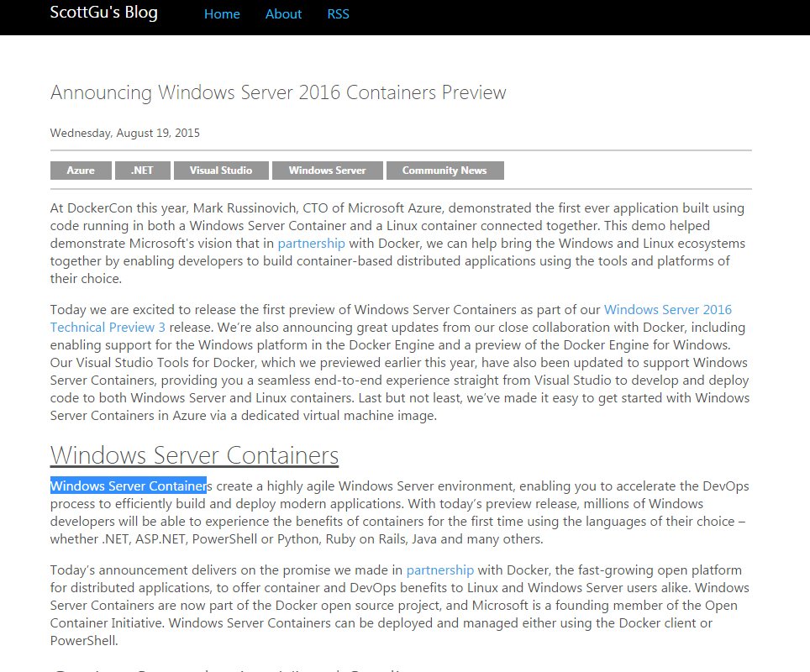Open the RSS feed link
The width and height of the screenshot is (810, 672).
tap(338, 14)
